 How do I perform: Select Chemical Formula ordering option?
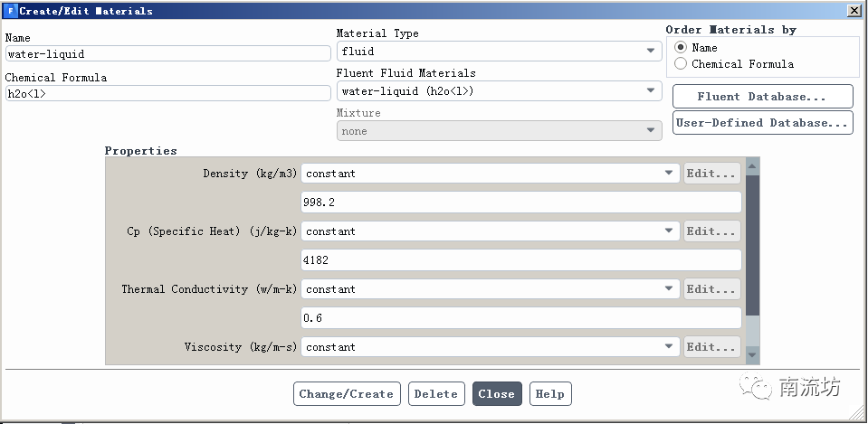(x=681, y=64)
